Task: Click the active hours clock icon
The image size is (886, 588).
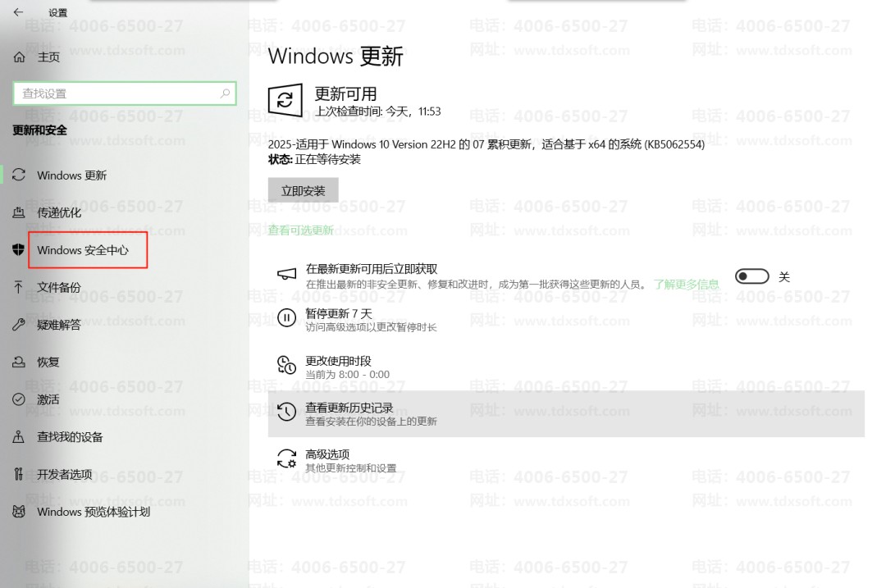Action: [x=286, y=365]
